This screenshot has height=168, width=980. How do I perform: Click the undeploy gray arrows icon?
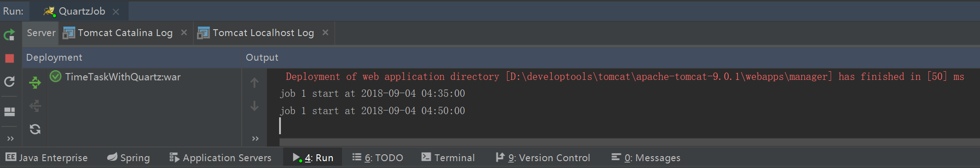tap(35, 106)
